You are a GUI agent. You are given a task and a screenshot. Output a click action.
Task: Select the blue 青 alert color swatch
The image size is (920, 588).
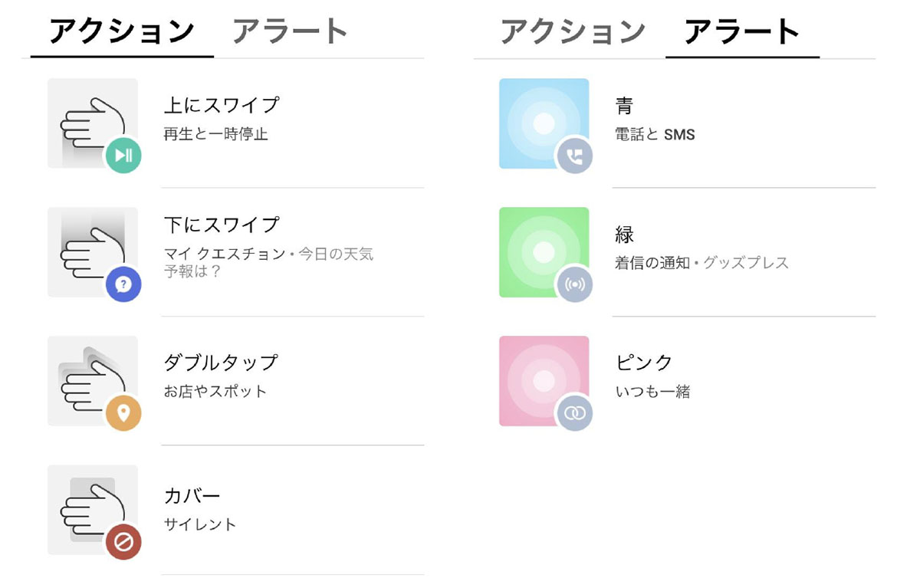[544, 123]
